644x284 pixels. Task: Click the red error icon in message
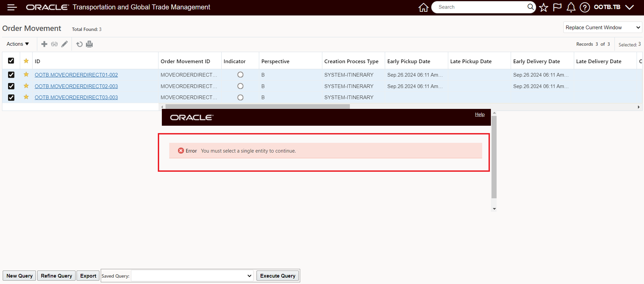tap(181, 151)
